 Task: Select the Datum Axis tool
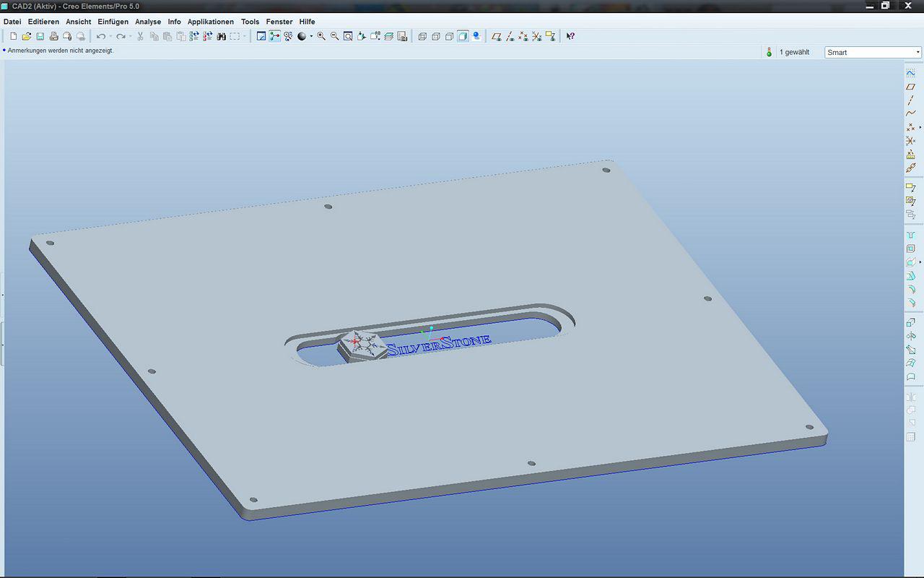click(910, 100)
